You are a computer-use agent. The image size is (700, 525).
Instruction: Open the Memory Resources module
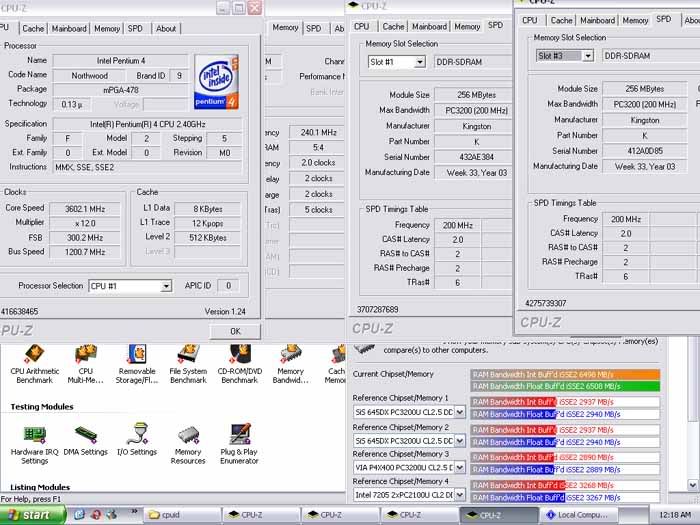[188, 434]
